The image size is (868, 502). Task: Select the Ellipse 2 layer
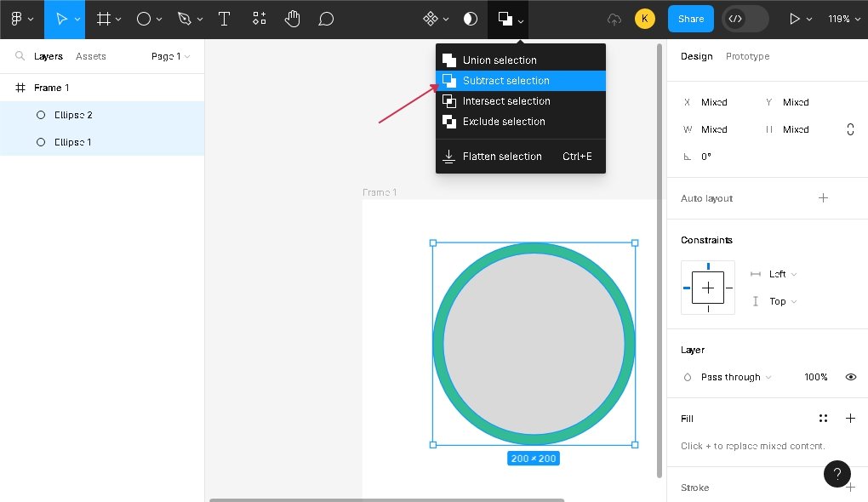[102, 115]
